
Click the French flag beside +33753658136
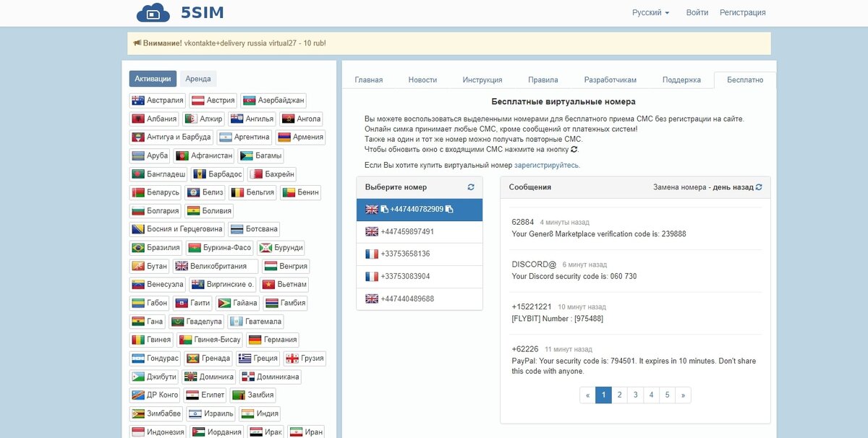coord(372,254)
